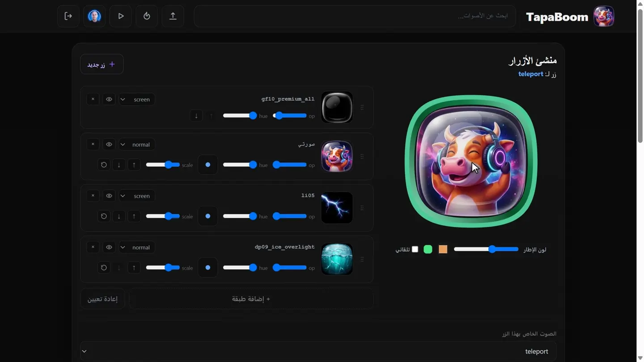The width and height of the screenshot is (644, 362).
Task: Pick the green frame color swatch
Action: point(428,249)
